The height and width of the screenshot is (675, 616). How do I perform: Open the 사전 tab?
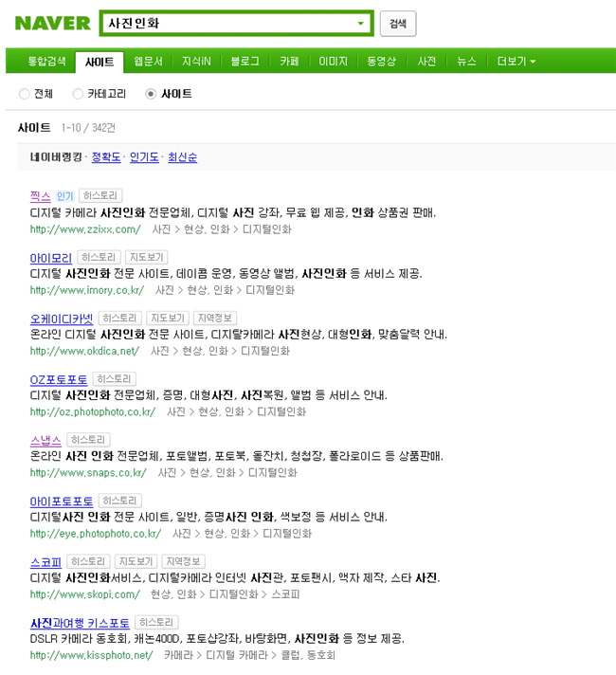coord(426,61)
